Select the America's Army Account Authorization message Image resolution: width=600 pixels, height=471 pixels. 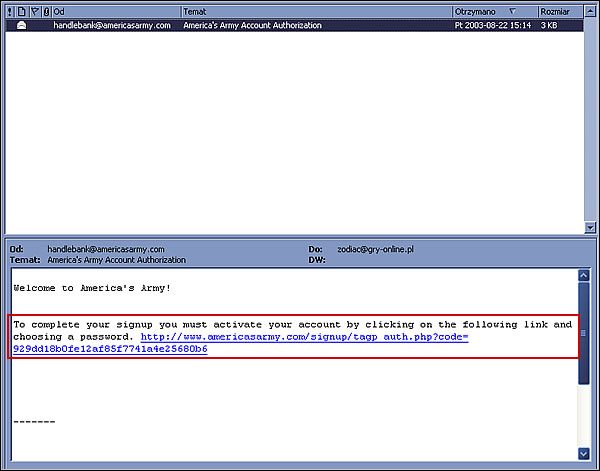[252, 25]
